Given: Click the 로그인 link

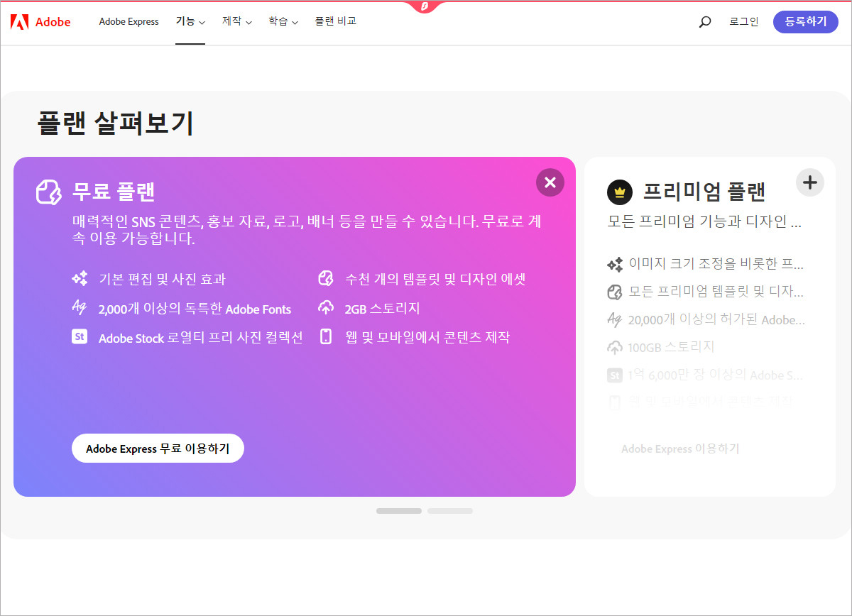Looking at the screenshot, I should pyautogui.click(x=744, y=21).
